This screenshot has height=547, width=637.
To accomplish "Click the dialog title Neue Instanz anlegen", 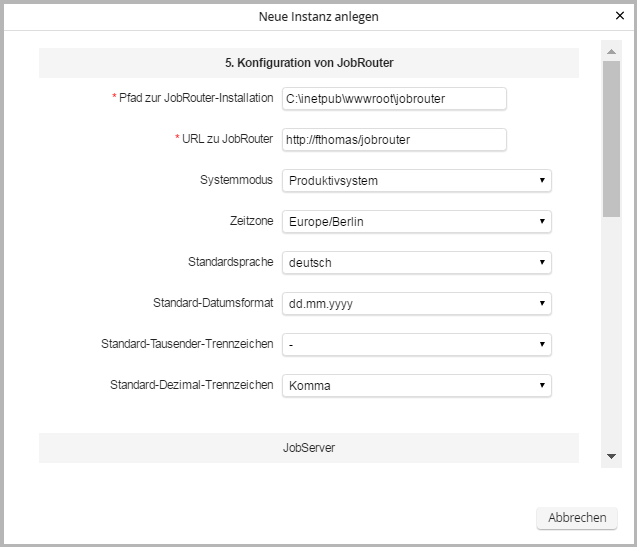I will point(318,16).
